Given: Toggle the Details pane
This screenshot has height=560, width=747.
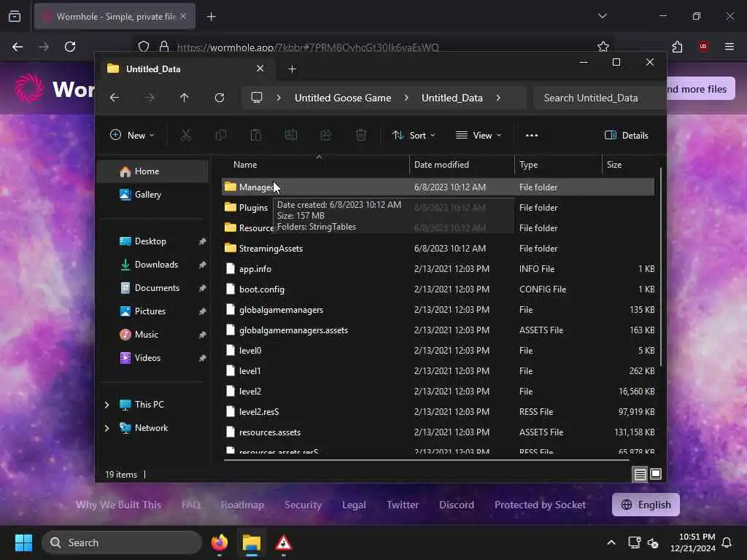Looking at the screenshot, I should [x=627, y=135].
